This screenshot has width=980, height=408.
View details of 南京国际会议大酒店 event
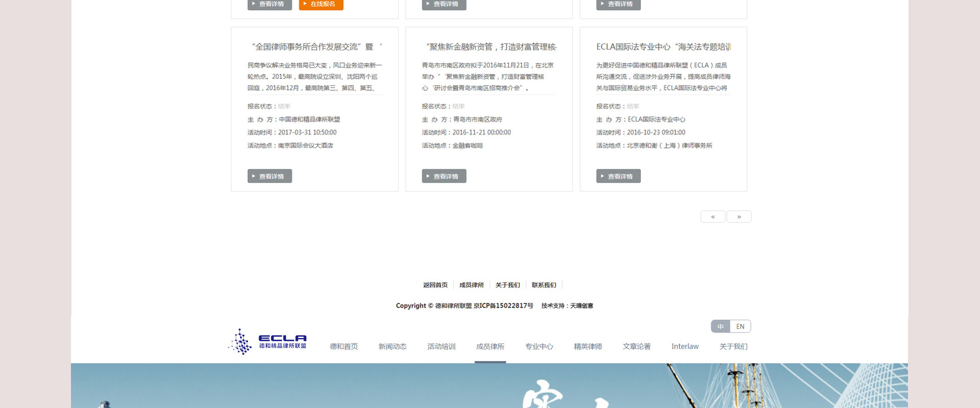[x=269, y=176]
